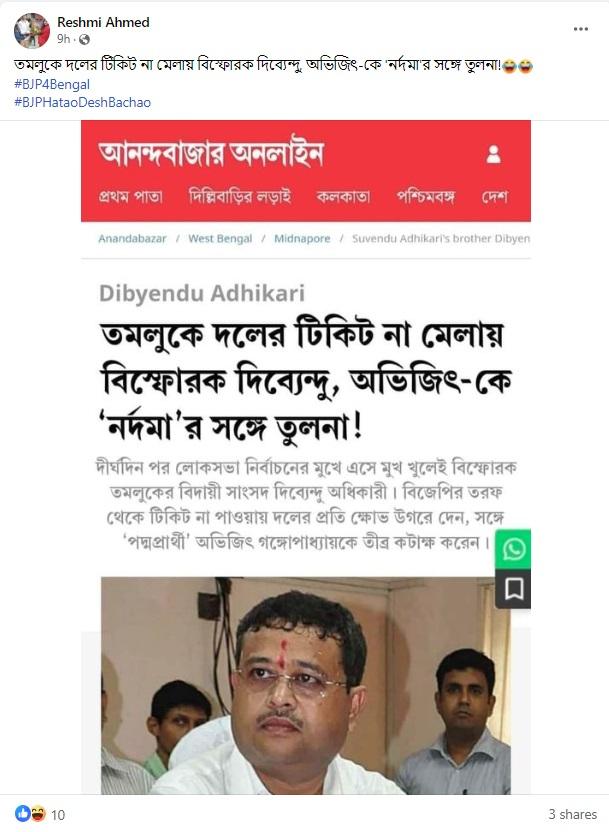Select the কলকাতা navigation item
The height and width of the screenshot is (832, 609).
pyautogui.click(x=343, y=196)
